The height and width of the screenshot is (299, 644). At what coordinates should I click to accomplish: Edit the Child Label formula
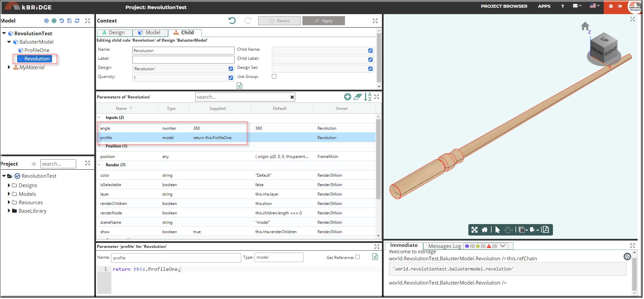coord(370,59)
